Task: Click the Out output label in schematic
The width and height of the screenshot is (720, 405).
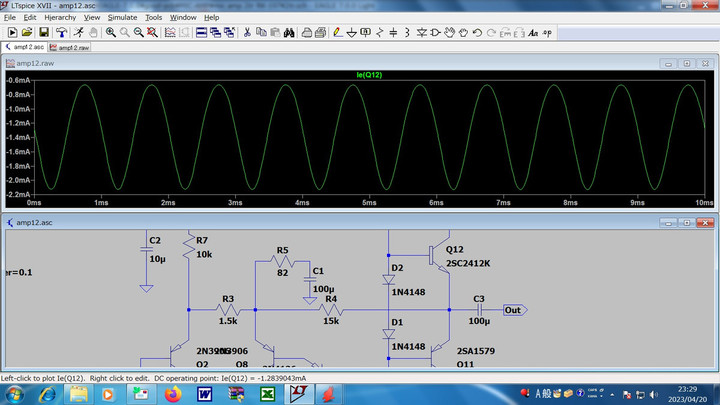Action: point(512,310)
